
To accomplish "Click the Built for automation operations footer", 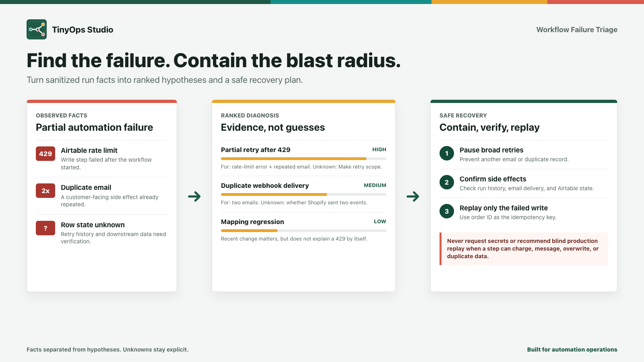I will click(572, 350).
